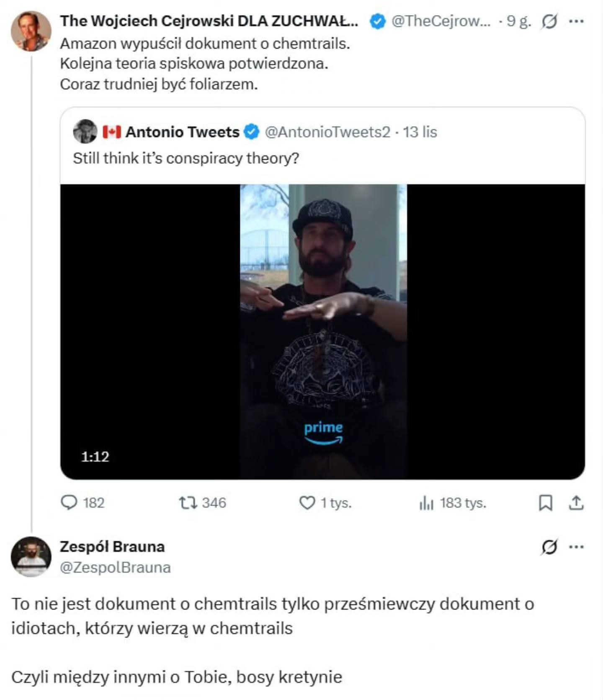The width and height of the screenshot is (603, 700).
Task: Click The Wojciech Cejrowski display name
Action: point(209,21)
